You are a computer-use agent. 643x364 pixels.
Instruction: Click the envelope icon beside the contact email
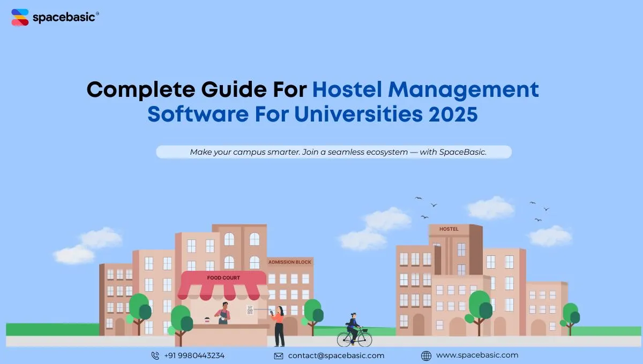tap(279, 356)
